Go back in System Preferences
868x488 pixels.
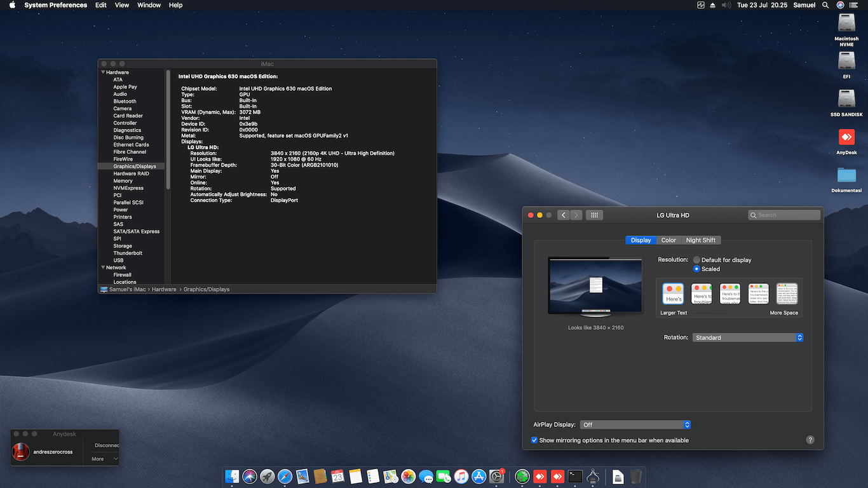point(564,215)
